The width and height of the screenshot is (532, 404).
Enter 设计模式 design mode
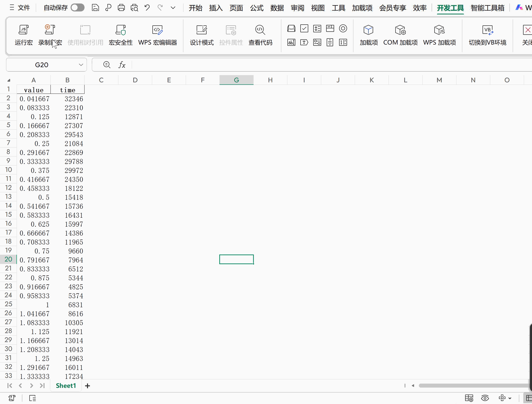tap(202, 30)
